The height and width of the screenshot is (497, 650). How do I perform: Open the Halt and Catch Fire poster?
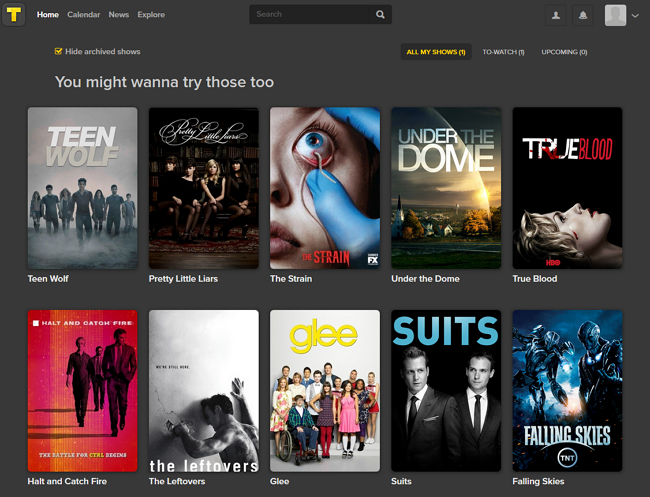pyautogui.click(x=82, y=391)
